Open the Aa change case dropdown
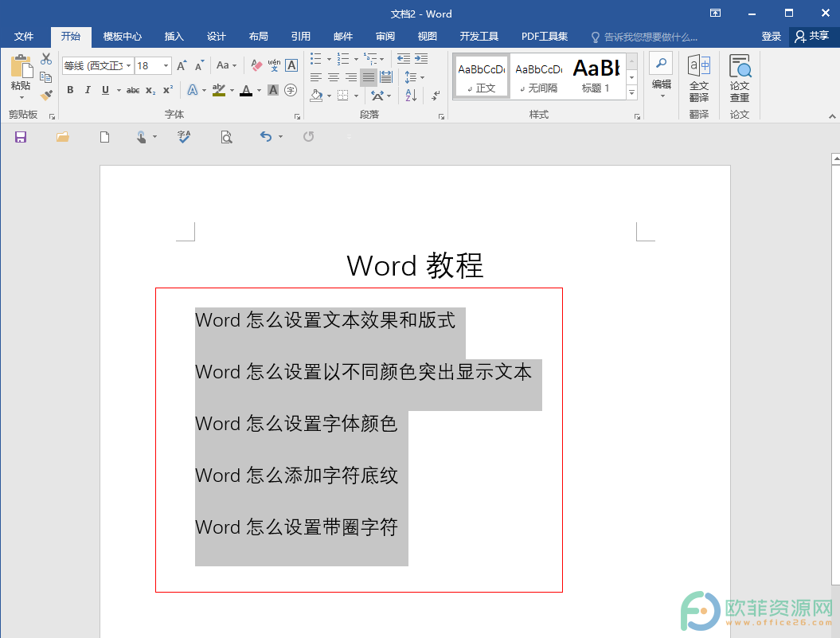The width and height of the screenshot is (840, 638). coord(226,65)
